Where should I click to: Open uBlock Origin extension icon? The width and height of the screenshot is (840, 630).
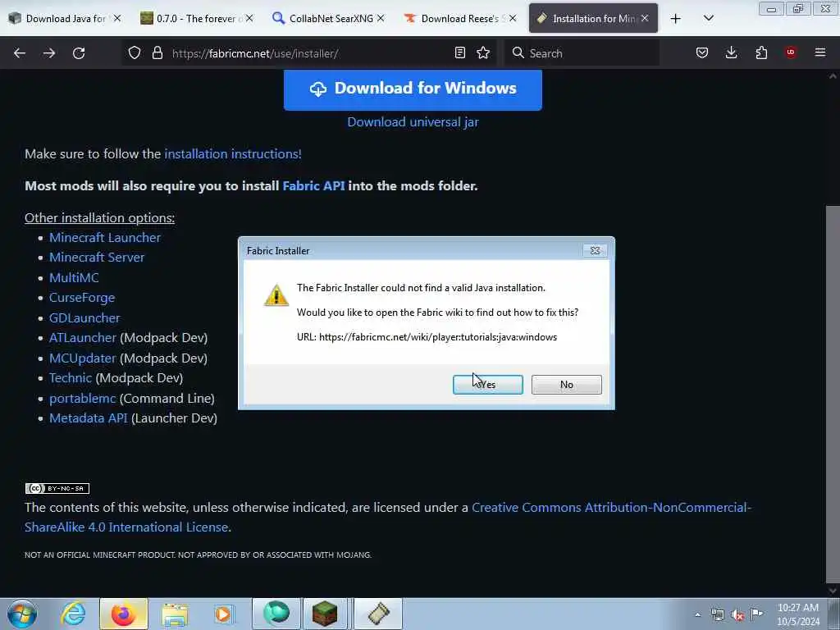coord(791,52)
